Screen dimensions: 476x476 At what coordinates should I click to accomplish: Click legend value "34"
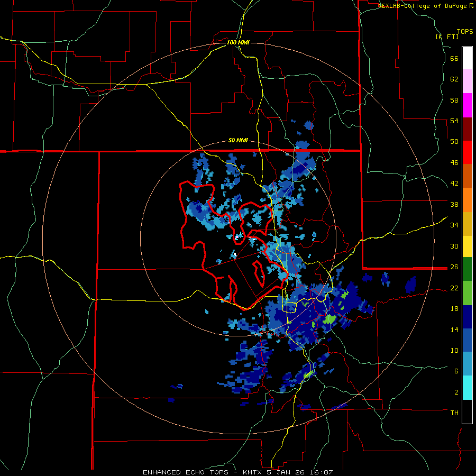[454, 225]
